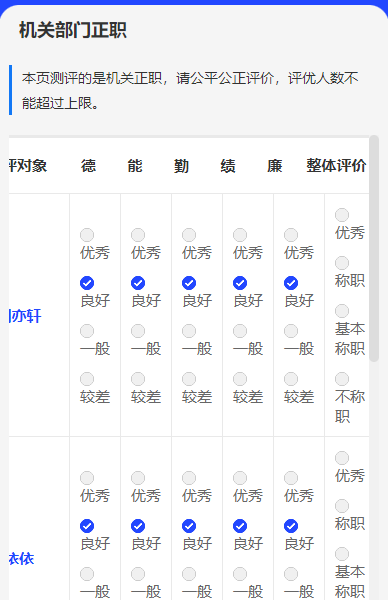Select overall 称职 for 依依

pos(342,506)
